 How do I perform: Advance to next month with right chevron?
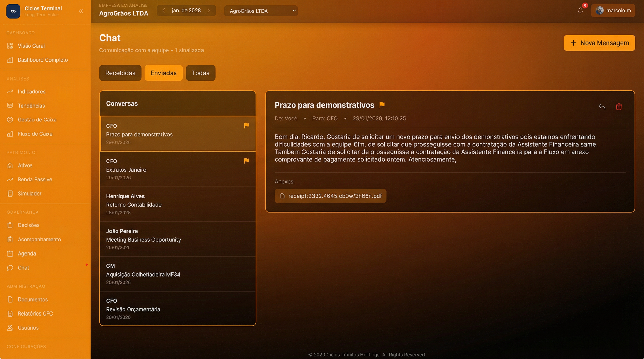(x=209, y=11)
